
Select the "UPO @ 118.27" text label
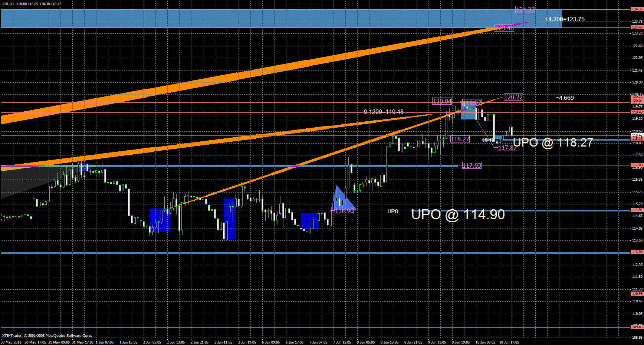552,143
